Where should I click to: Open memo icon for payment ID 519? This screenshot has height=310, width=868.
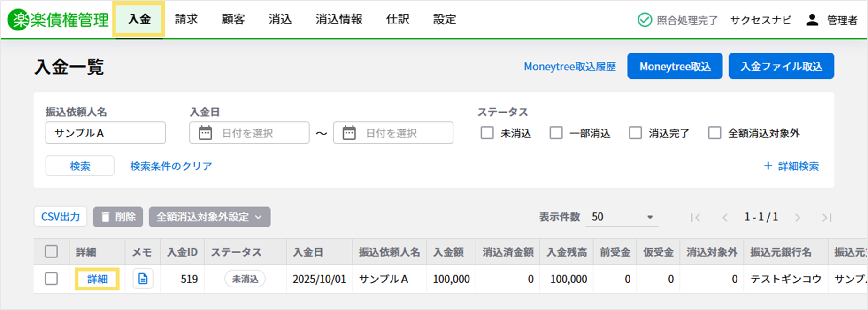coord(143,279)
